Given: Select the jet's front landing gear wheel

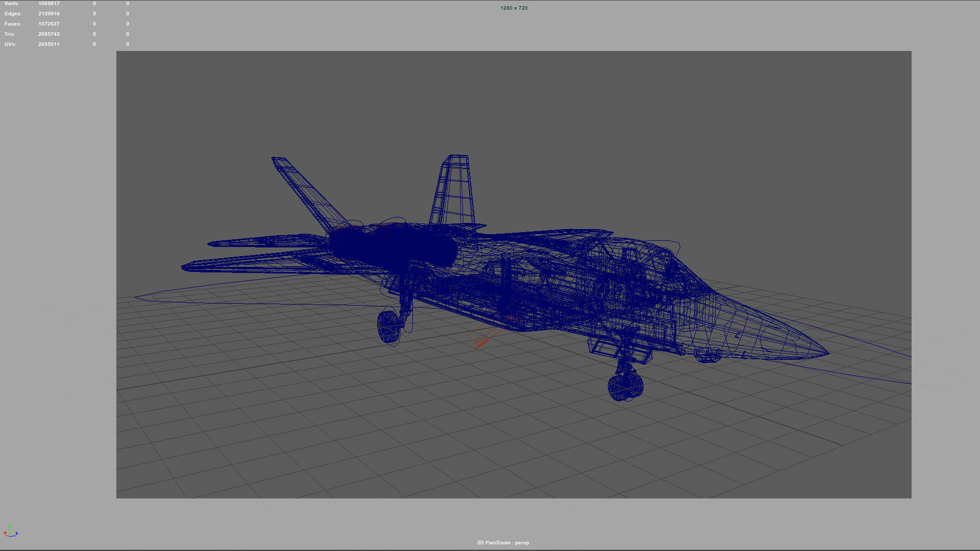Looking at the screenshot, I should click(625, 386).
